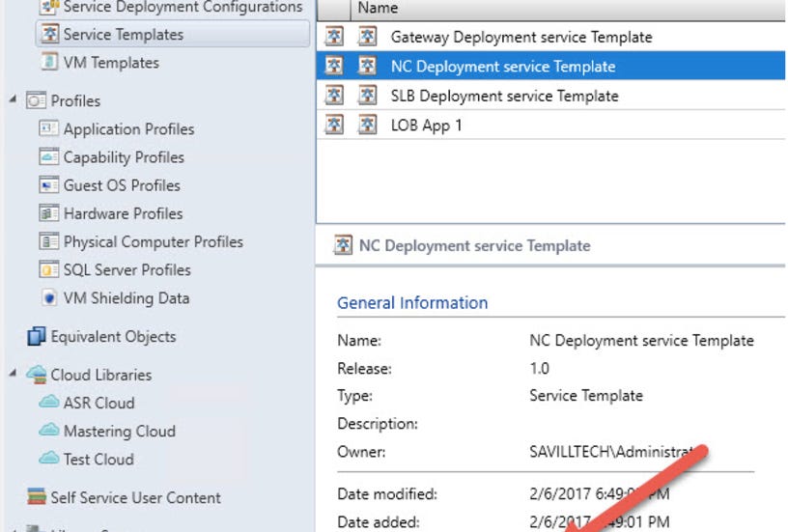Select Gateway Deployment service Template row
The width and height of the screenshot is (788, 532).
tap(550, 37)
